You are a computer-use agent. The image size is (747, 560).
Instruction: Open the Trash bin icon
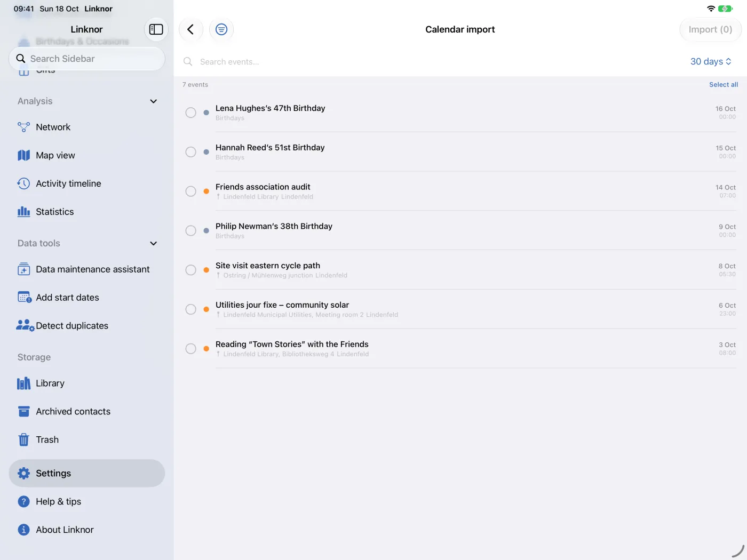click(23, 439)
